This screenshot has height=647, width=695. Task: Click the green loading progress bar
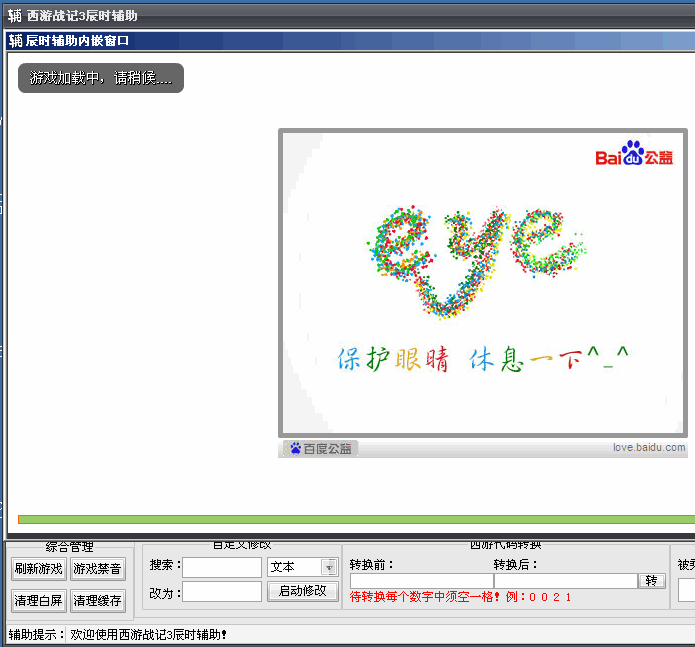(355, 520)
